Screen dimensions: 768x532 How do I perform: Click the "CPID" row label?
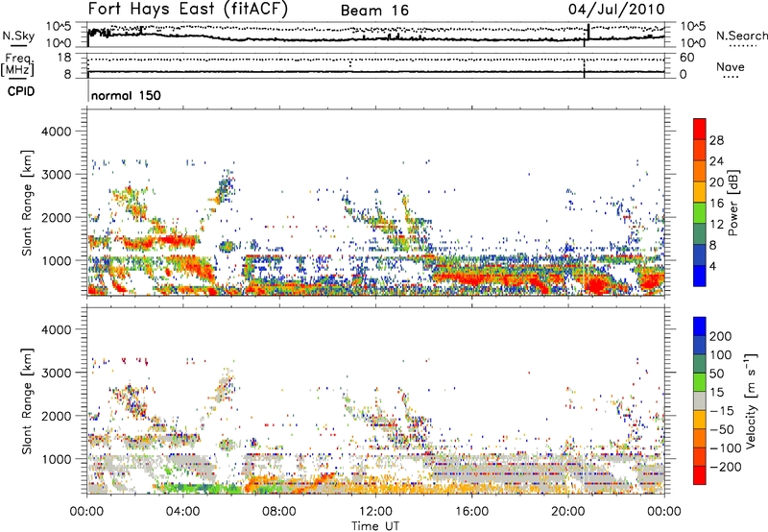[21, 91]
